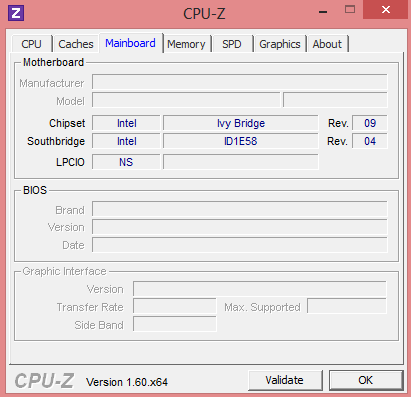The height and width of the screenshot is (397, 411).
Task: Confirm with the OK button
Action: pos(366,380)
